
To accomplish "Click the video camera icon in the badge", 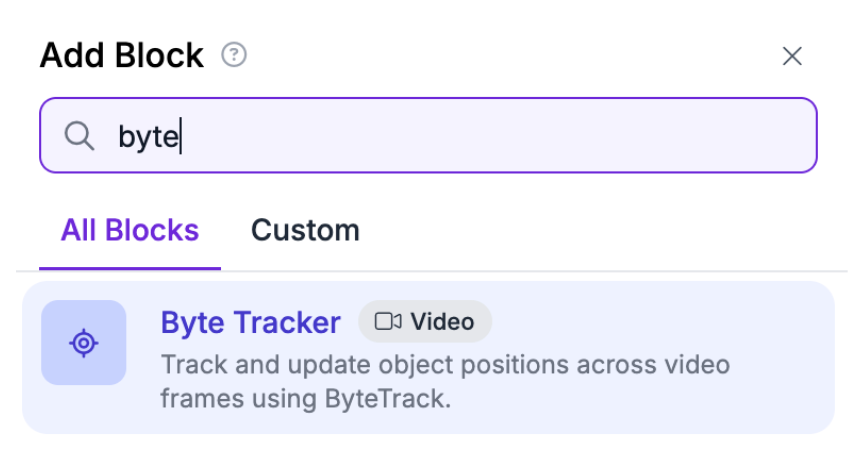I will [387, 322].
